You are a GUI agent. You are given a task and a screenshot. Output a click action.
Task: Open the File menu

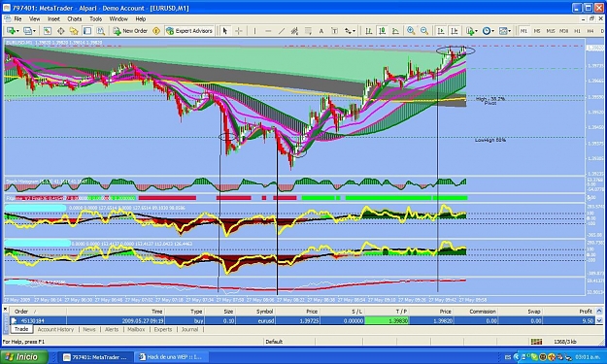click(x=17, y=19)
